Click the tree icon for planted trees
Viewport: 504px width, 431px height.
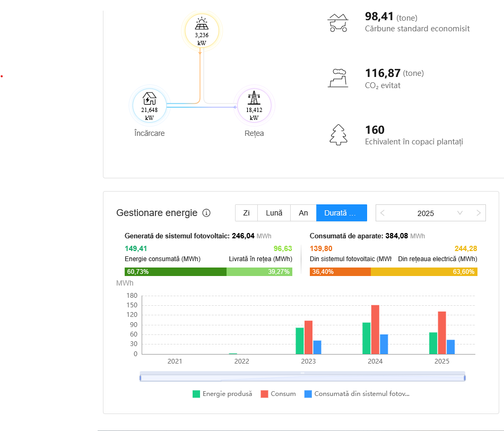[x=337, y=135]
